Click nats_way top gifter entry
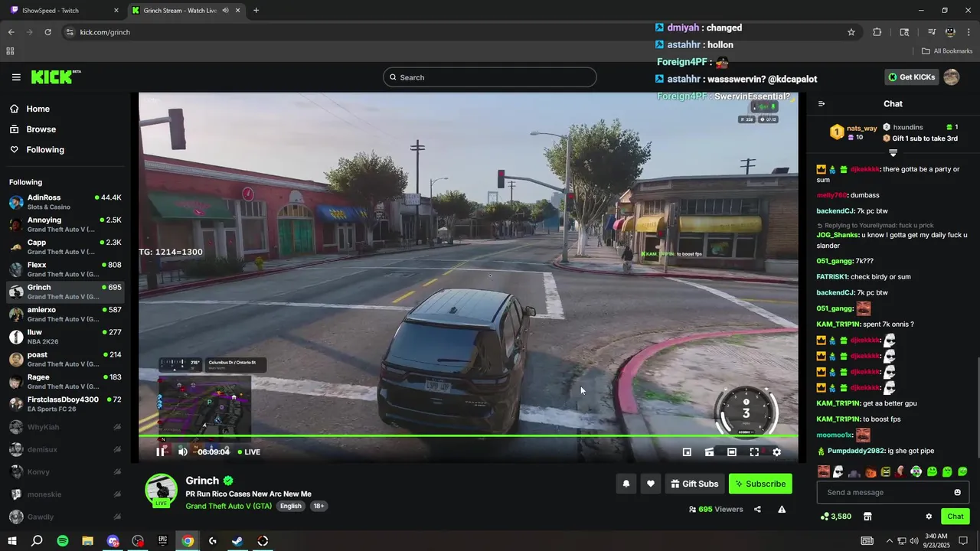 pos(854,132)
